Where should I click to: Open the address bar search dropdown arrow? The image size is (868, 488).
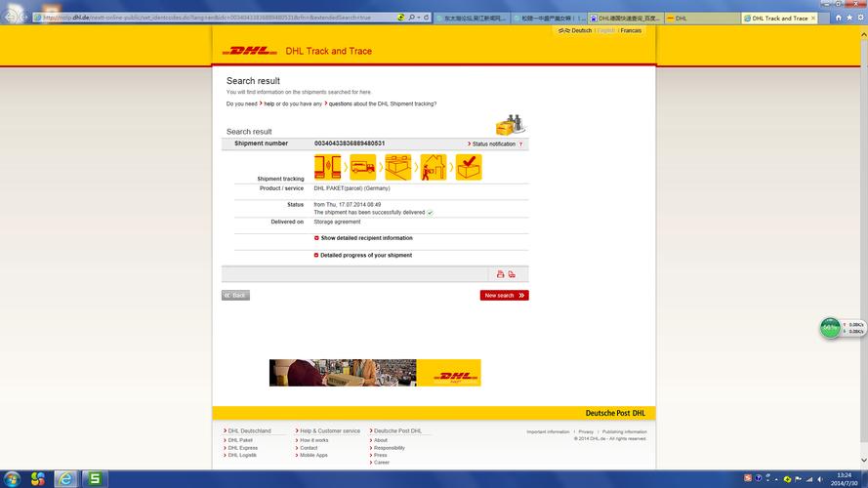click(419, 18)
